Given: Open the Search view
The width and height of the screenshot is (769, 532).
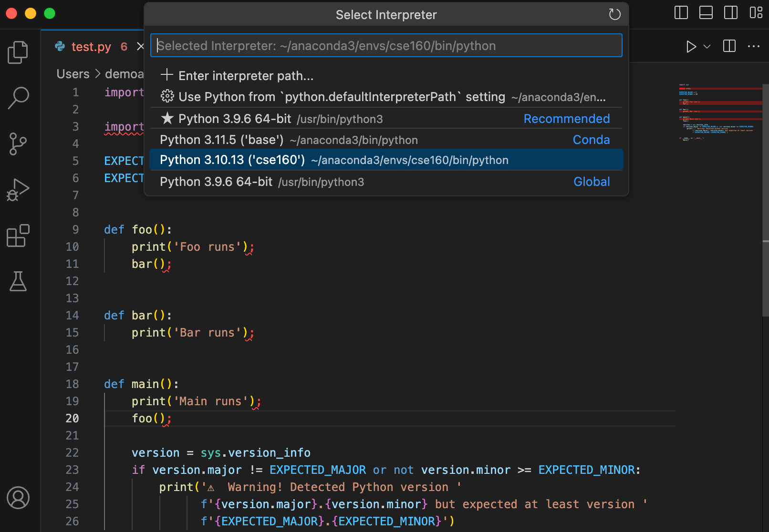Looking at the screenshot, I should 18,98.
